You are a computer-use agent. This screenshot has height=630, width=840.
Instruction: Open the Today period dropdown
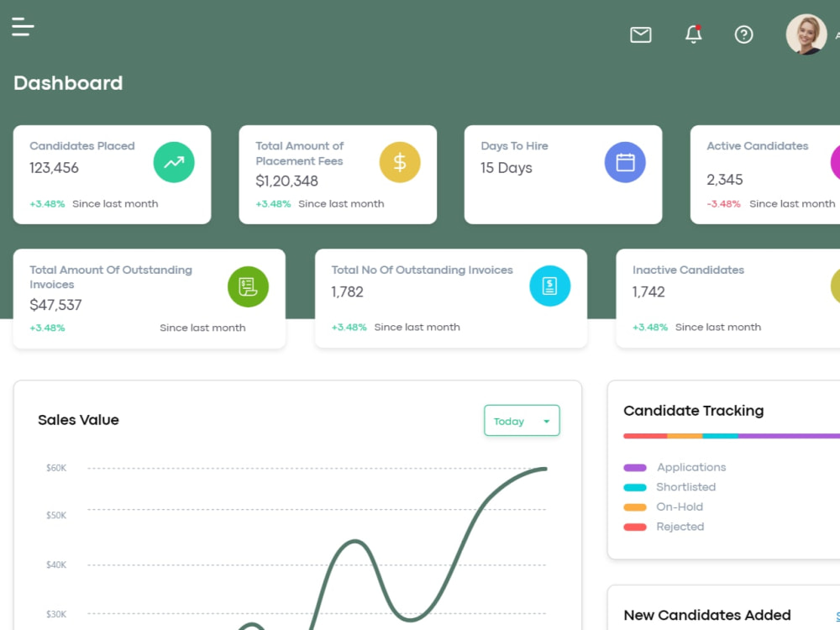(522, 421)
